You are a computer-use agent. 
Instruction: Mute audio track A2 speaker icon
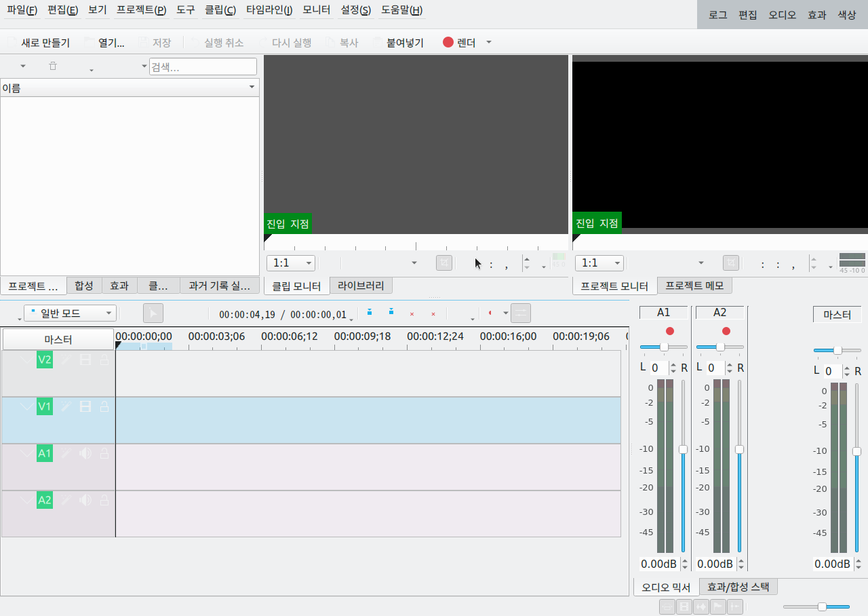85,500
